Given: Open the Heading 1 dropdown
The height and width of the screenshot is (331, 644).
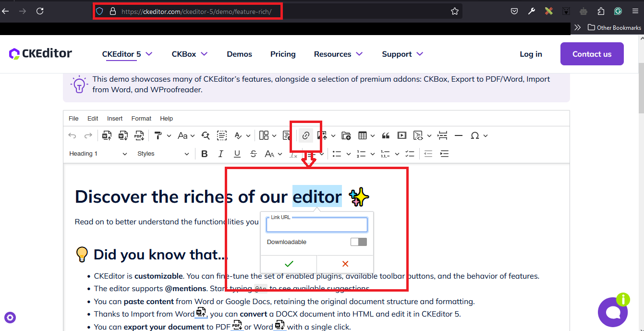Looking at the screenshot, I should tap(98, 154).
